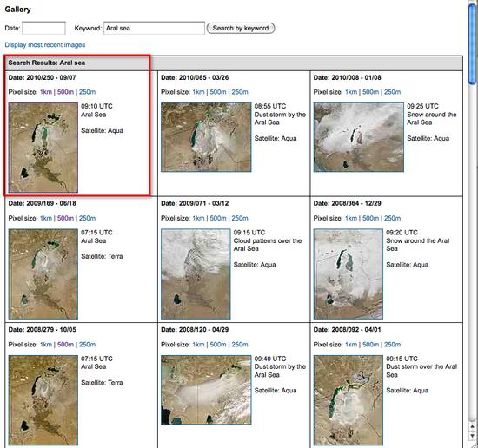Click the Date input field
The width and height of the screenshot is (478, 448).
point(43,28)
